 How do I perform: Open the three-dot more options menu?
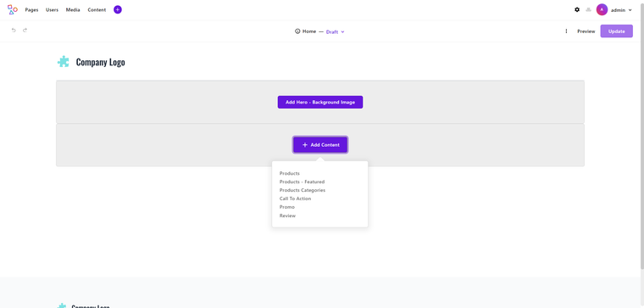point(566,31)
